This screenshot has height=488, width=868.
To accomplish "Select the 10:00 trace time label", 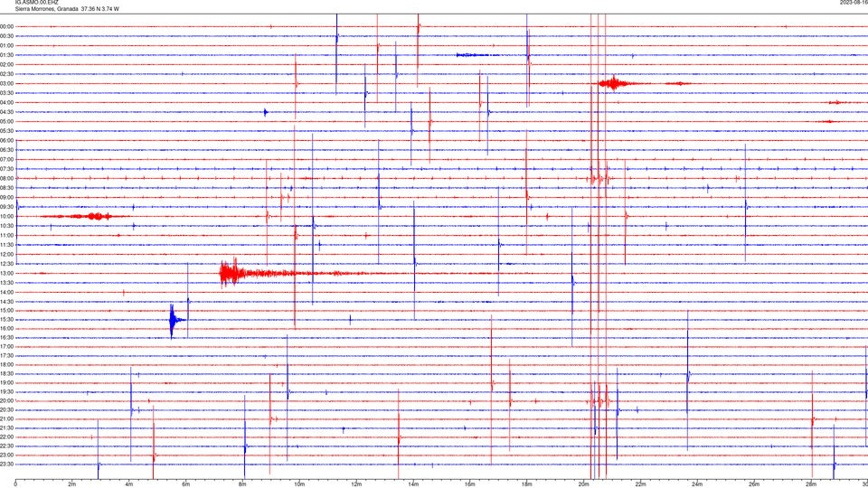I will (6, 217).
